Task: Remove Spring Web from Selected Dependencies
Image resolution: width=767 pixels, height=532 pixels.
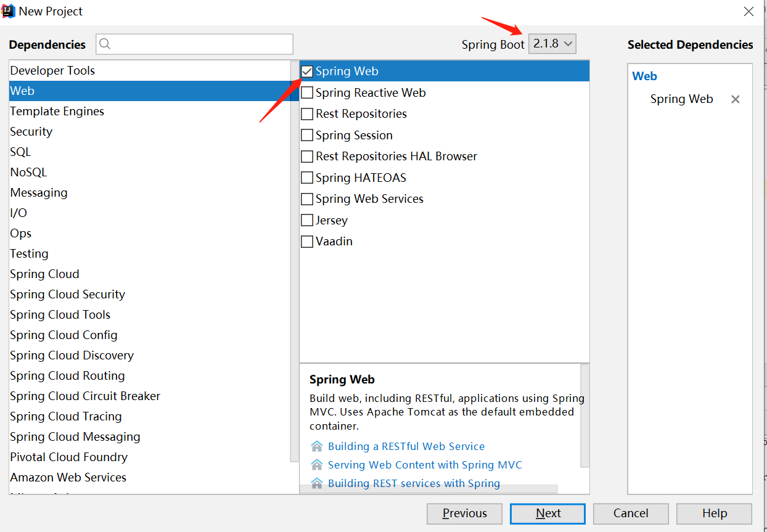Action: (x=735, y=99)
